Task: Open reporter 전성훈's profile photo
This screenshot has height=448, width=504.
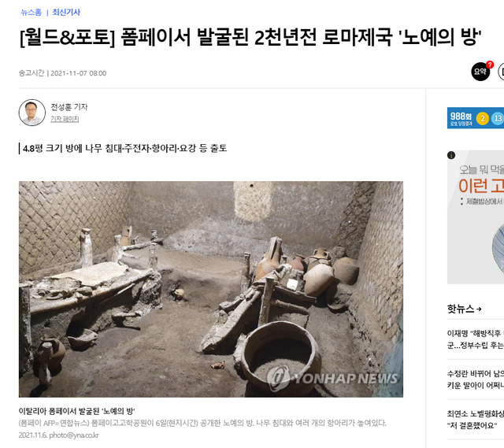Action: (x=31, y=112)
